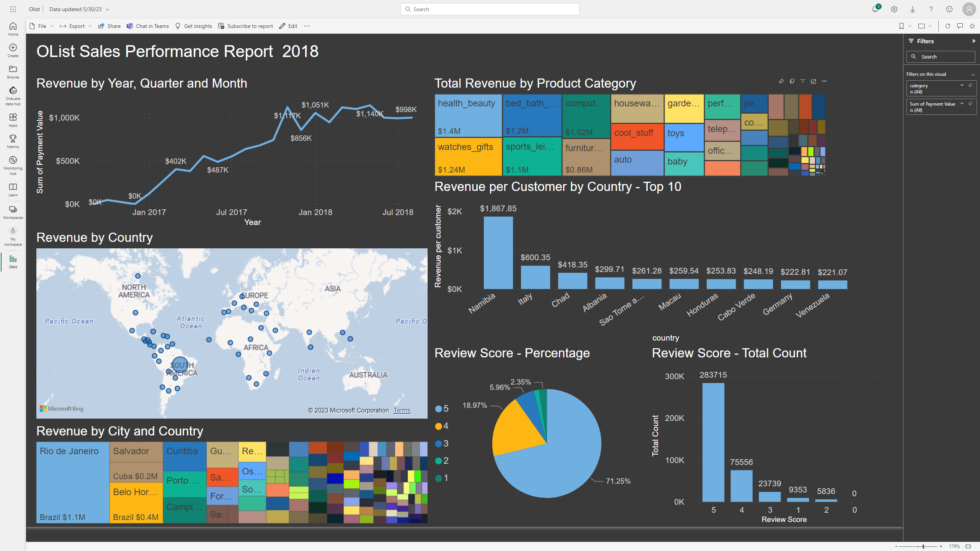Select the large South America map bubble
The image size is (980, 551).
(180, 365)
